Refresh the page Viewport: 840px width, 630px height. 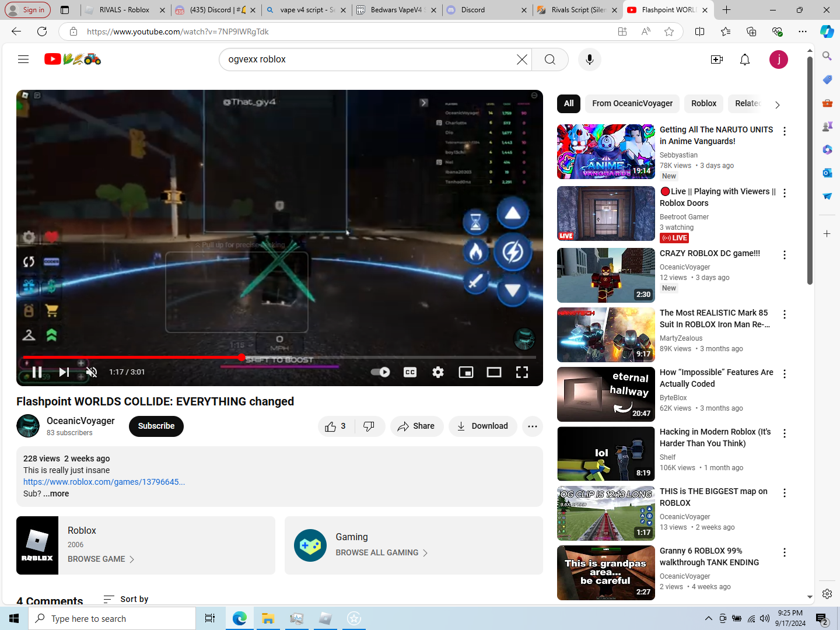[x=42, y=32]
